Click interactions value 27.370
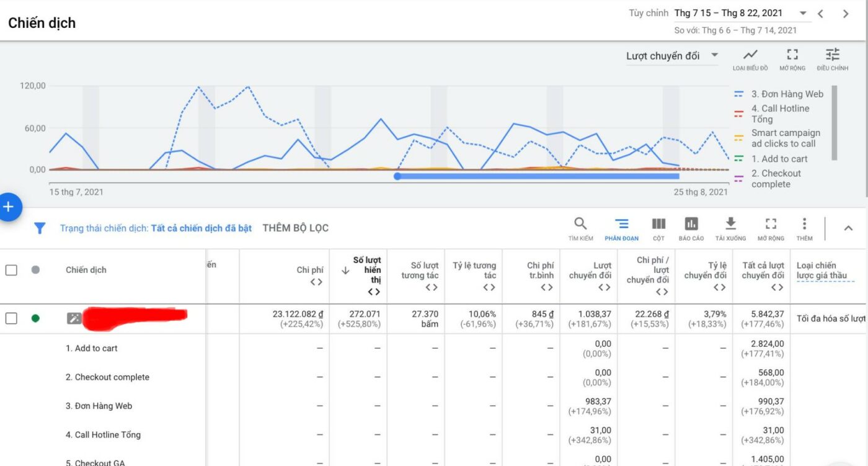The height and width of the screenshot is (466, 868). point(425,314)
